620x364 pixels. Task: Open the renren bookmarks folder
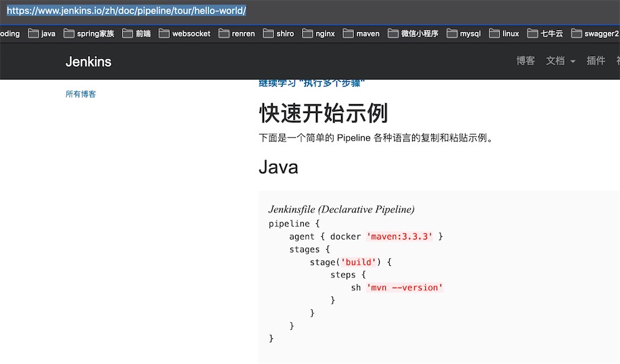237,34
